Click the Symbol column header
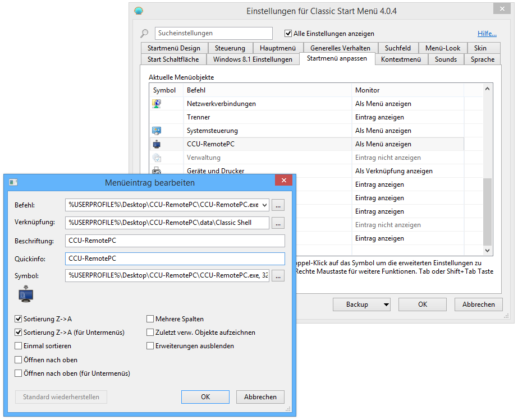 click(x=167, y=90)
